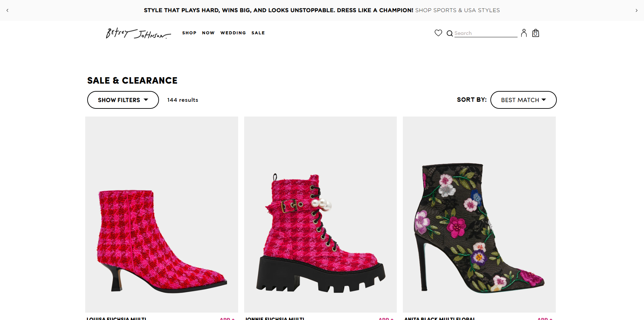This screenshot has height=320, width=644.
Task: Select the SALE navigation item
Action: pos(258,33)
